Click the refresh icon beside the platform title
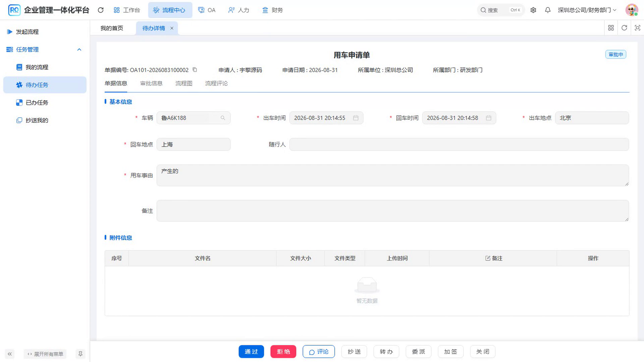This screenshot has height=362, width=644. click(x=101, y=10)
